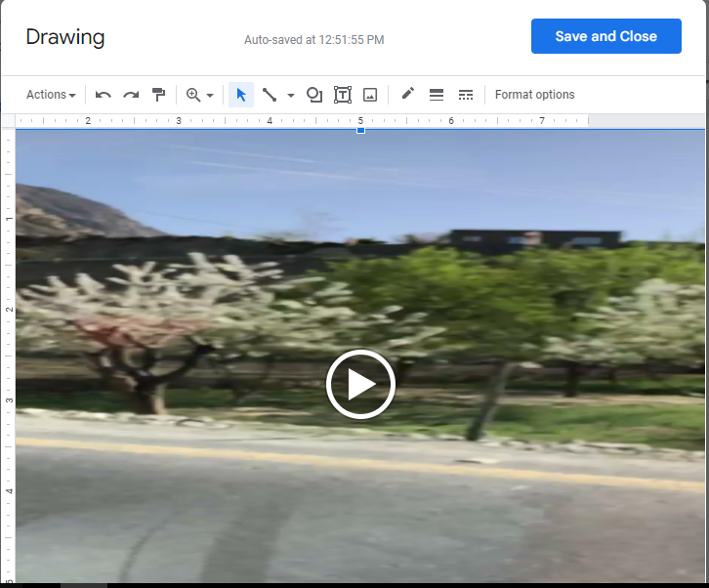The height and width of the screenshot is (588, 709).
Task: Select the Paint format tool
Action: click(158, 95)
